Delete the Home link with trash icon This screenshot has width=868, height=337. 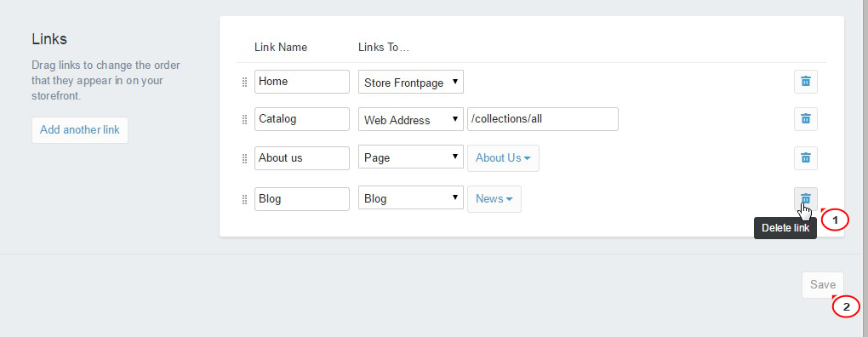(x=805, y=82)
